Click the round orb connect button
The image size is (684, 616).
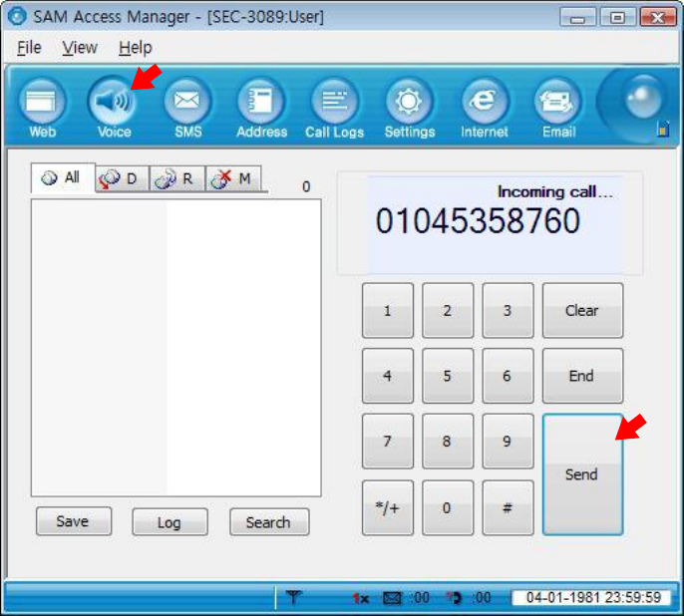643,98
